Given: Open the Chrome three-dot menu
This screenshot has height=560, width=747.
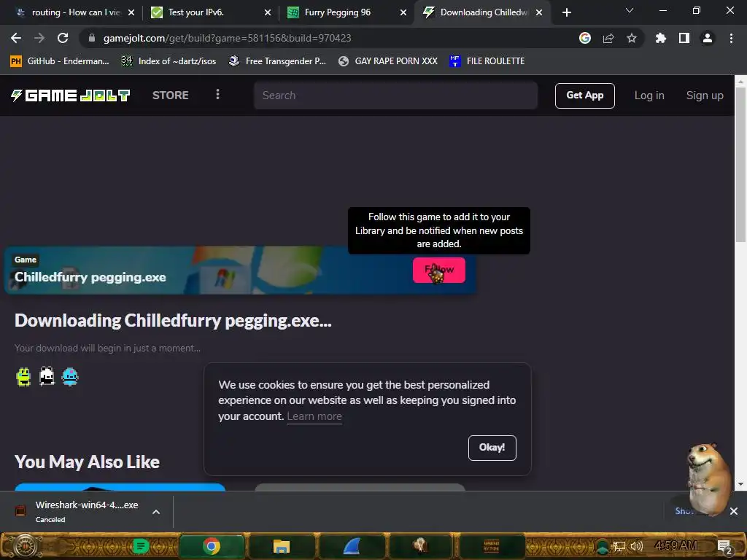Looking at the screenshot, I should pos(731,38).
